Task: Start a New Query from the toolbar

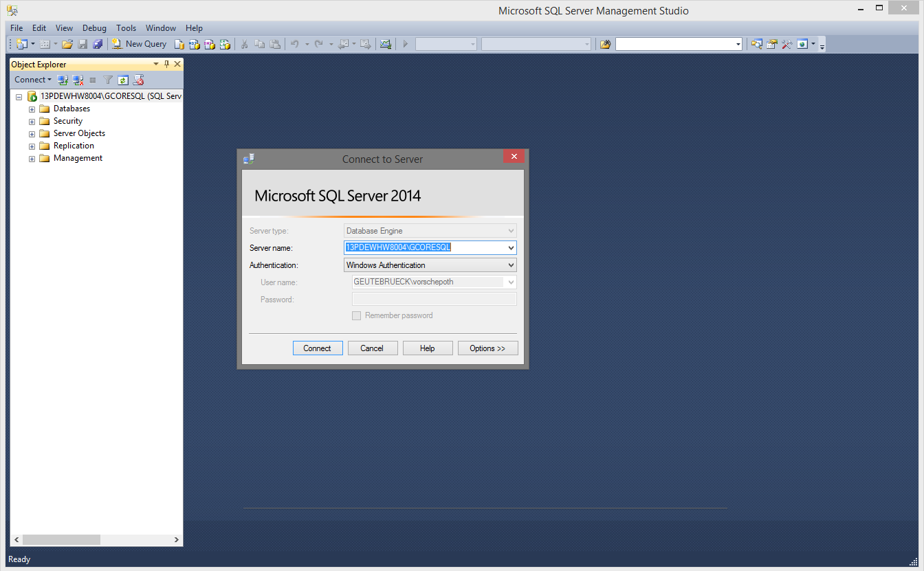Action: coord(140,44)
